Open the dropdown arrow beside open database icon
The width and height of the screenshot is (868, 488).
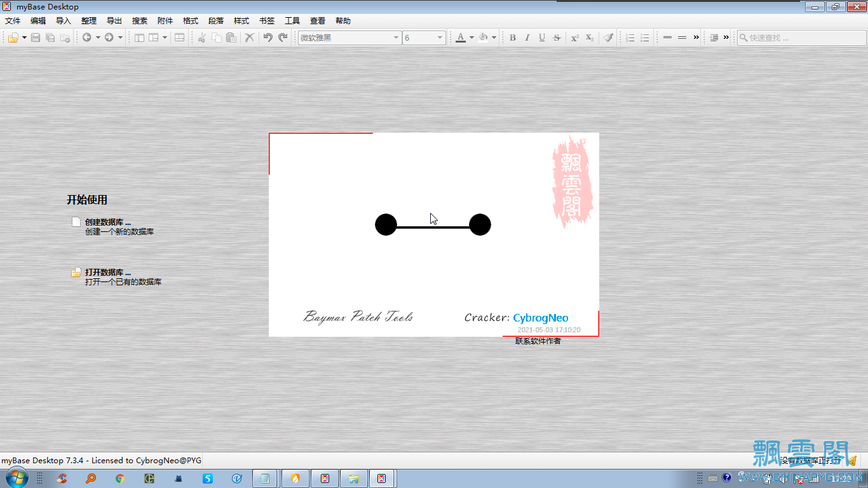pyautogui.click(x=24, y=37)
